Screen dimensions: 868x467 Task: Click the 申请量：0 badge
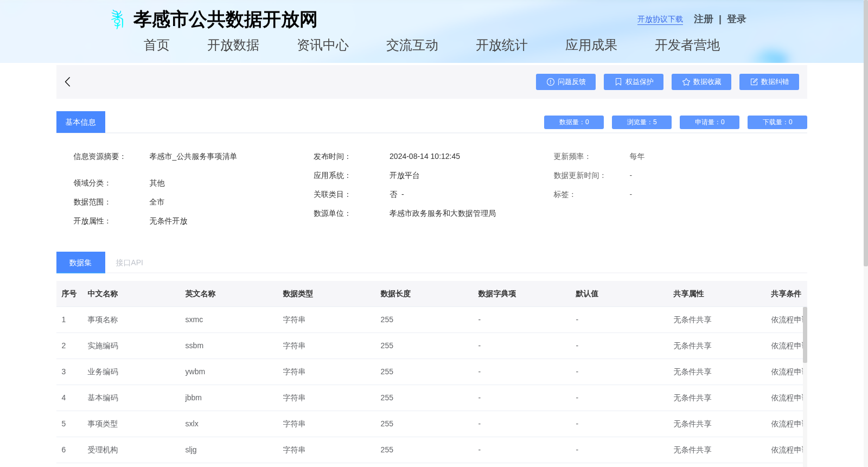pos(710,122)
